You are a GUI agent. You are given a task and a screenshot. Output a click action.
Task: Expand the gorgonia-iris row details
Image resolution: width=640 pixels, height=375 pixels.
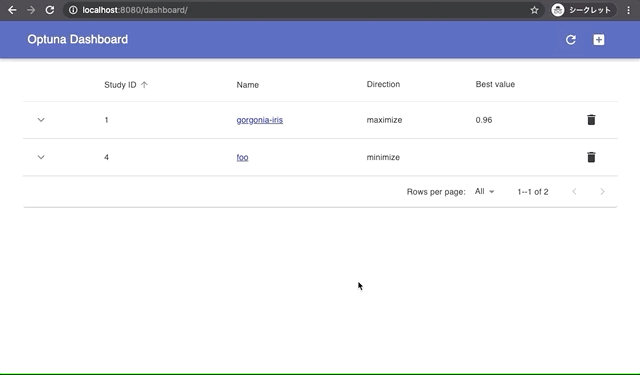(41, 120)
